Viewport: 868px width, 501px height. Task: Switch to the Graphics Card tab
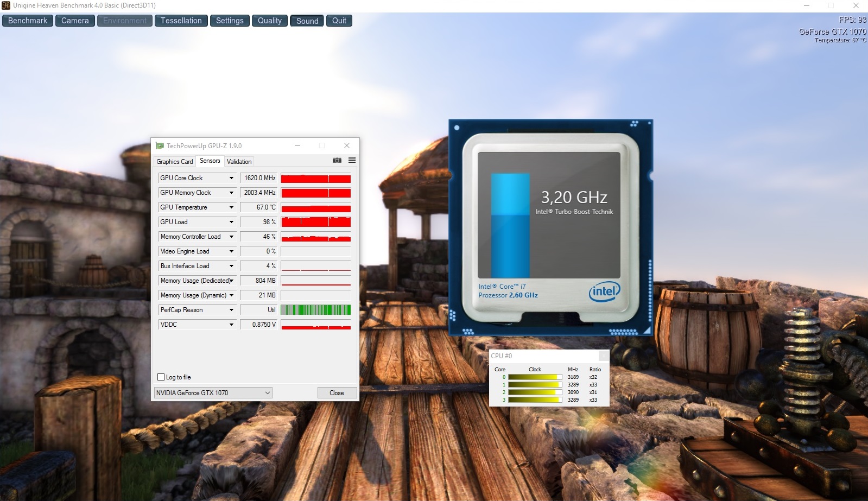click(174, 162)
